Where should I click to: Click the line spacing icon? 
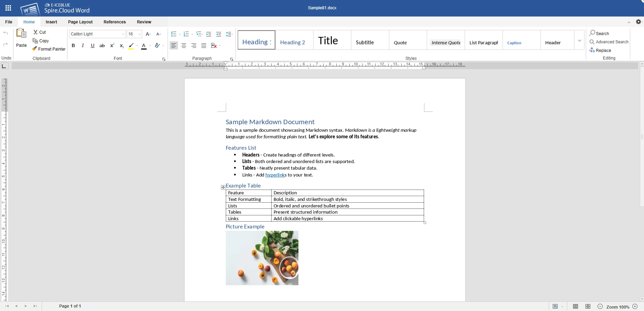(x=229, y=34)
